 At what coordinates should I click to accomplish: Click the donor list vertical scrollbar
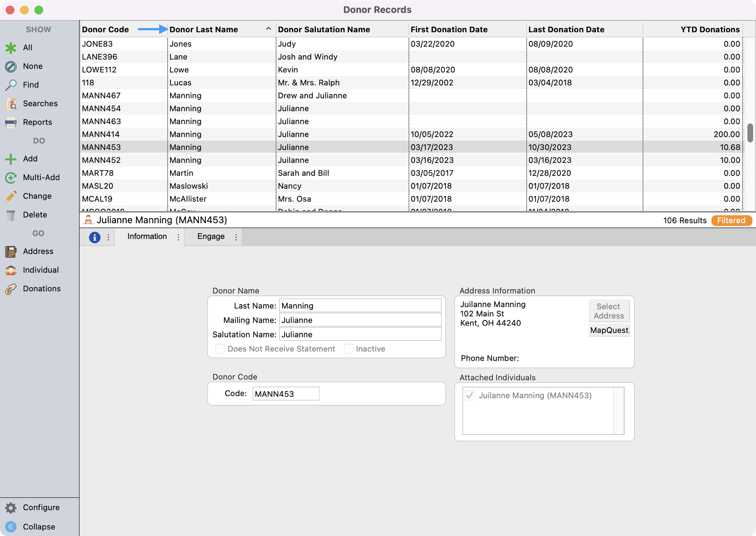pyautogui.click(x=750, y=133)
